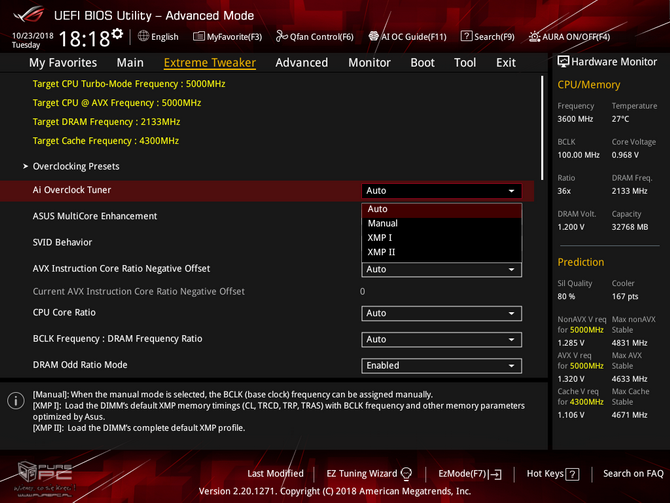Switch to EzMode(F7) text

(x=462, y=474)
